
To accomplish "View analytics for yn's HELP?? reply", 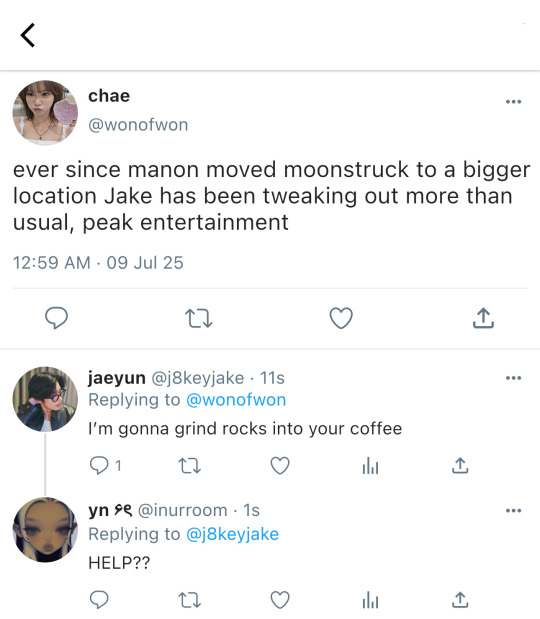I will tap(370, 600).
